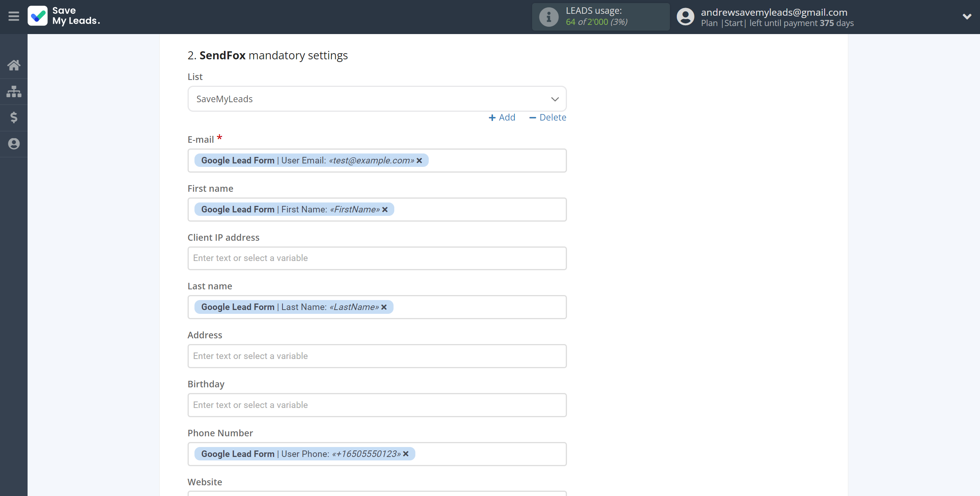Click the Add list link
Screen dimensions: 980x496
[x=502, y=117]
